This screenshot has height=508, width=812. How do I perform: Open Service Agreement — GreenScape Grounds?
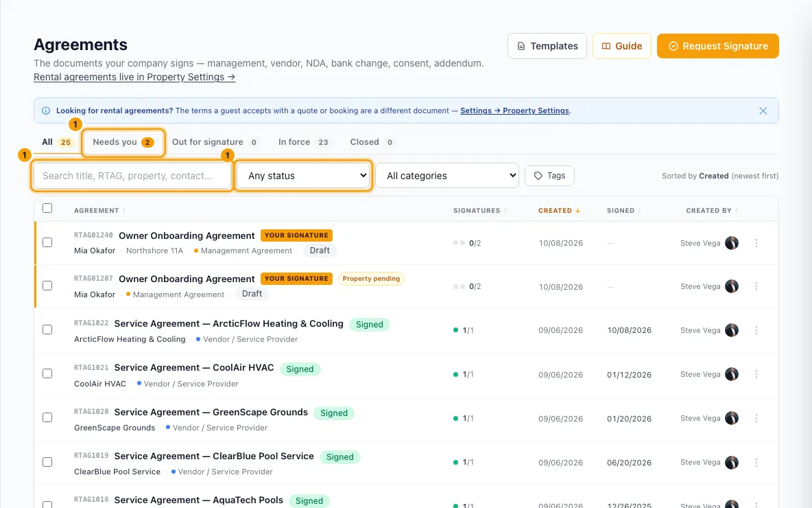tap(211, 413)
